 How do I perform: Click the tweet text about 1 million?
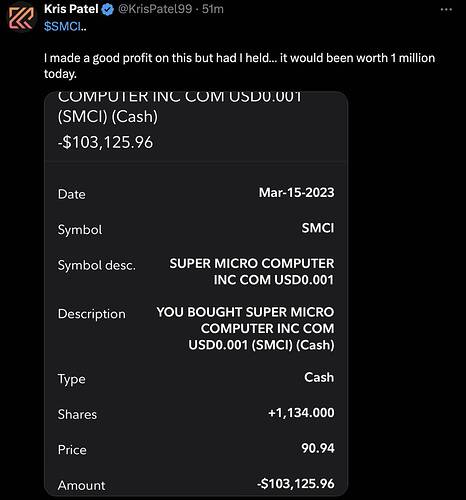click(239, 66)
